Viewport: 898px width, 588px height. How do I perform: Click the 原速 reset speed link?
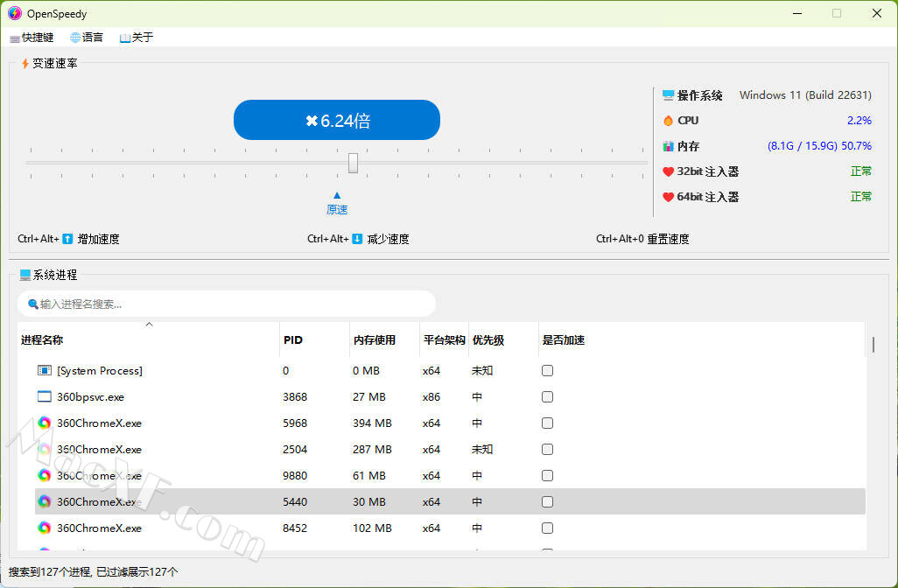click(x=337, y=209)
